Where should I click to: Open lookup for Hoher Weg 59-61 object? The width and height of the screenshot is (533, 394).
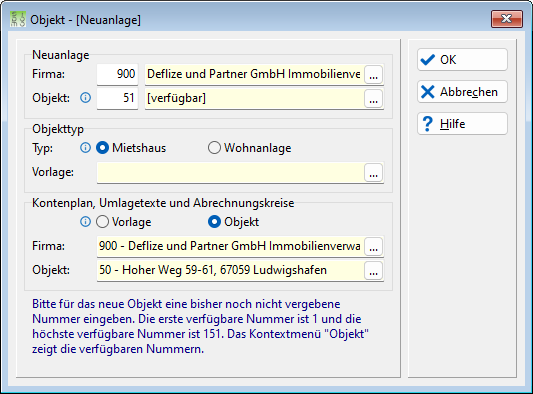[x=374, y=271]
